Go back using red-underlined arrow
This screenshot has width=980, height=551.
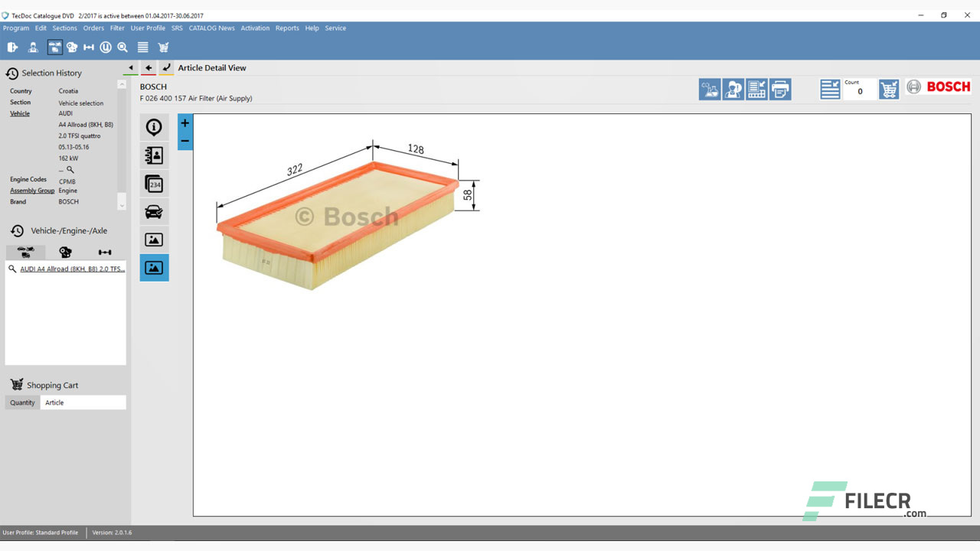coord(149,67)
